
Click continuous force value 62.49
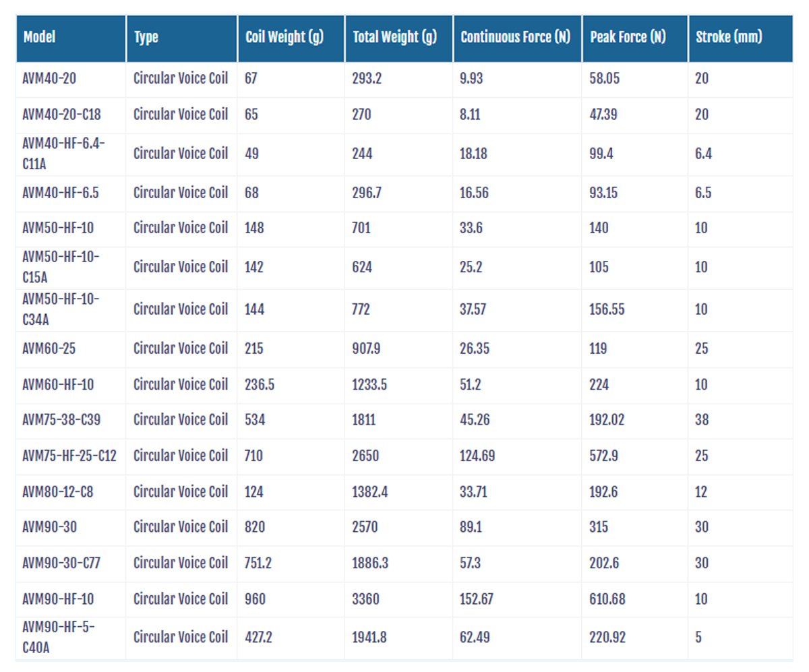click(x=475, y=638)
